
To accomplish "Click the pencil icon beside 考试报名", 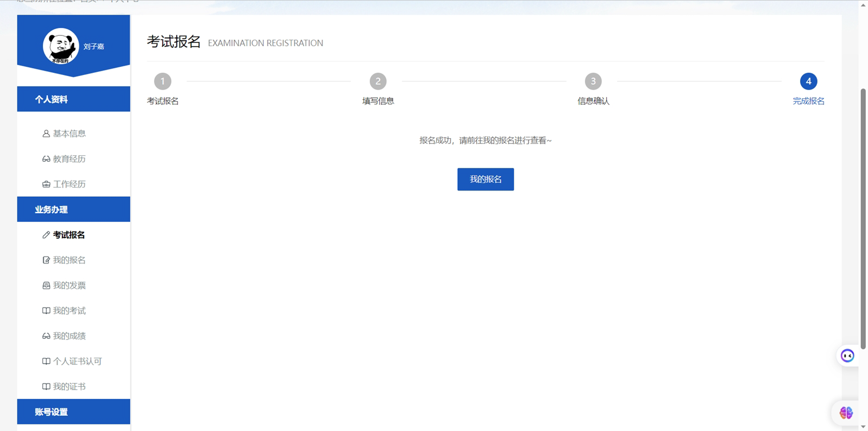I will tap(46, 235).
